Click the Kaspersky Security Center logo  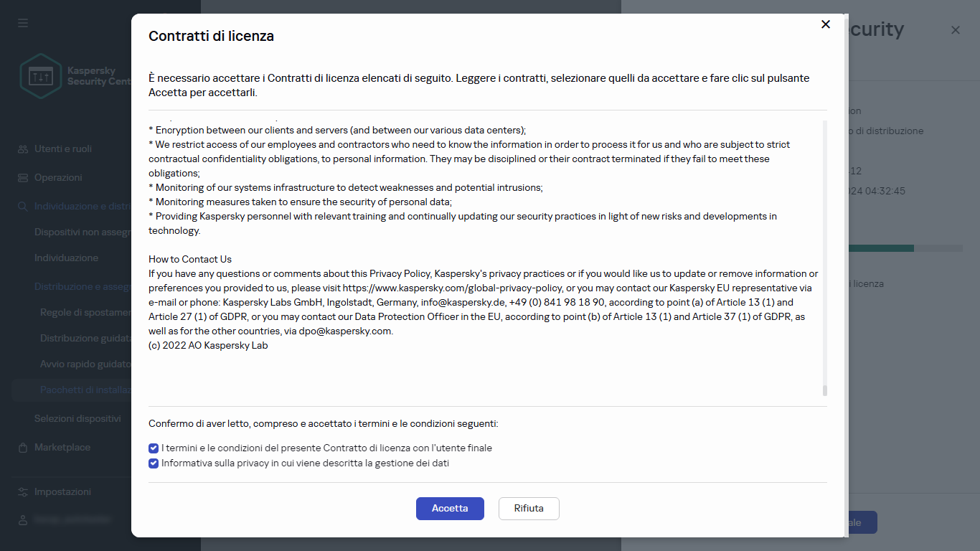pyautogui.click(x=41, y=76)
